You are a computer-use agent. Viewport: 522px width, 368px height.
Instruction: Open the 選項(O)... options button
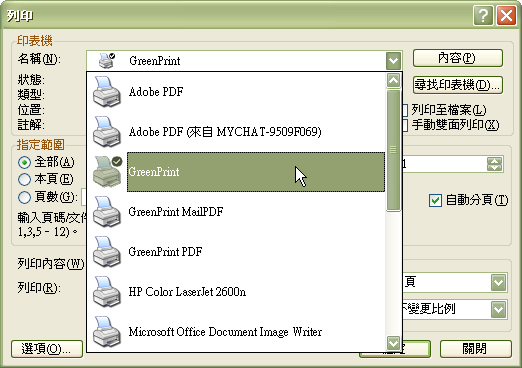[47, 349]
